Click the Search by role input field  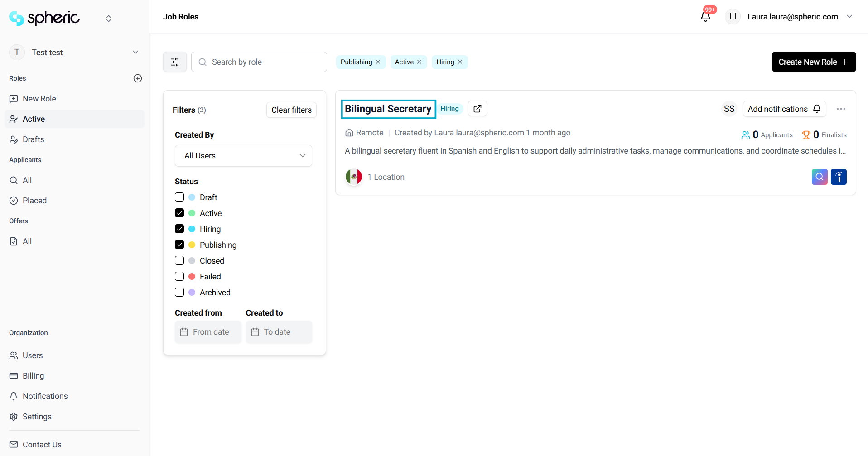pyautogui.click(x=265, y=62)
